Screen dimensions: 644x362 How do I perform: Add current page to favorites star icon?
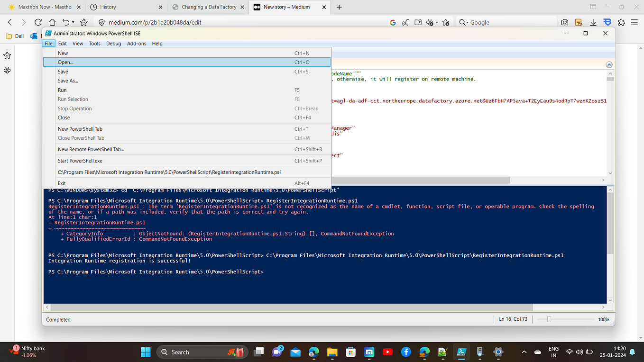(446, 22)
